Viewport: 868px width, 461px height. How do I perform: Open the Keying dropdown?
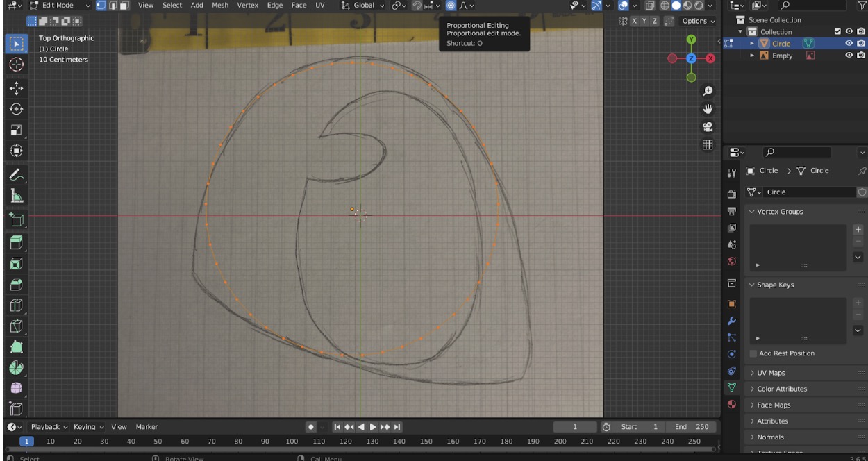(x=89, y=427)
